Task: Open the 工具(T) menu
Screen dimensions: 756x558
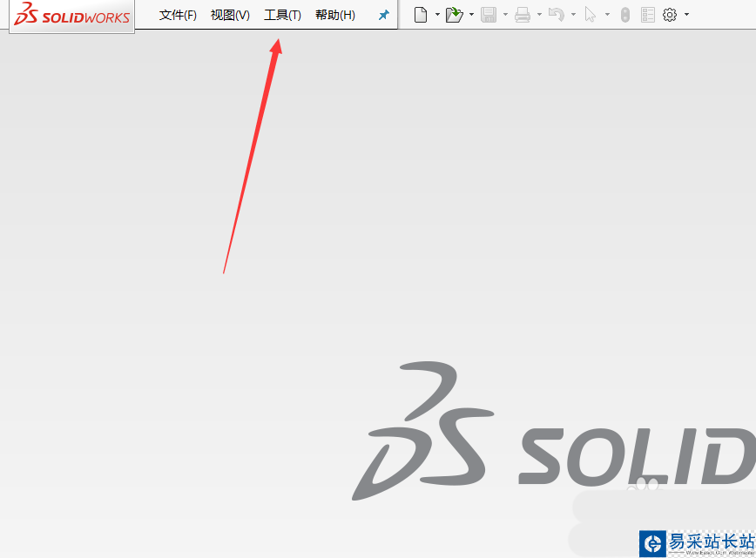Action: point(282,15)
